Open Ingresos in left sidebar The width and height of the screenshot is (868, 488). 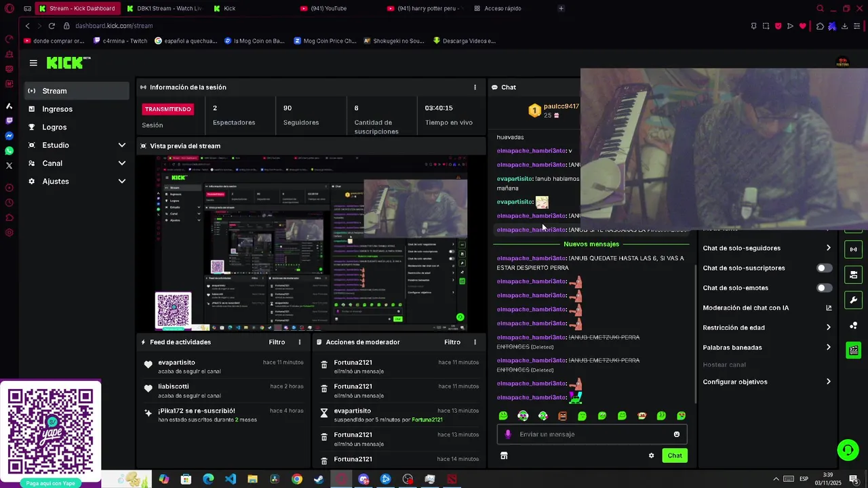(x=77, y=109)
